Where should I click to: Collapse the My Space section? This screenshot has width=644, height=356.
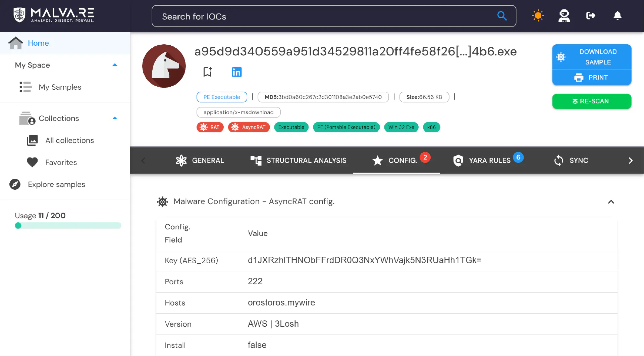pos(115,65)
